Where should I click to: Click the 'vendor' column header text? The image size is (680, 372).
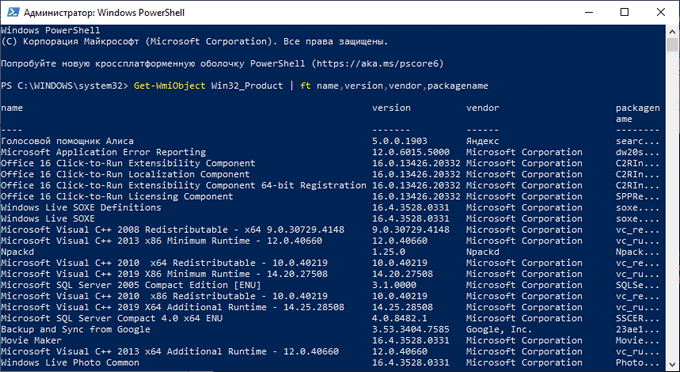click(x=483, y=108)
